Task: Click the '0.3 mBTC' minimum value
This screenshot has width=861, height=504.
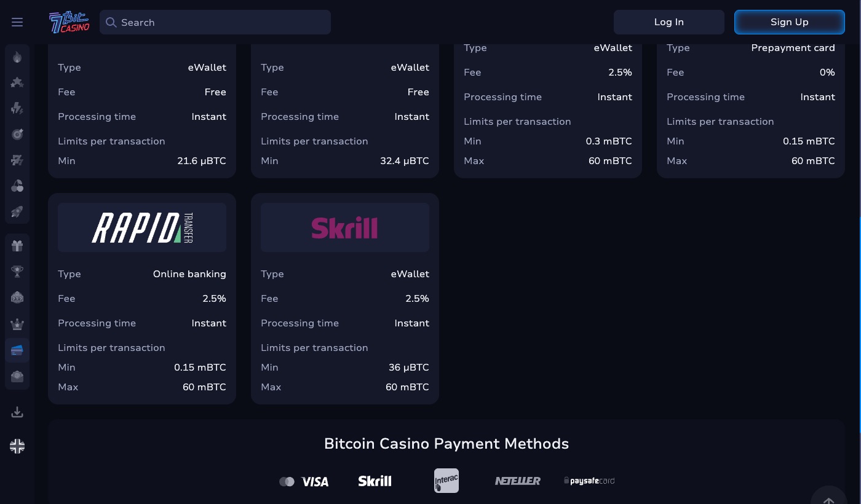Action: pos(609,141)
